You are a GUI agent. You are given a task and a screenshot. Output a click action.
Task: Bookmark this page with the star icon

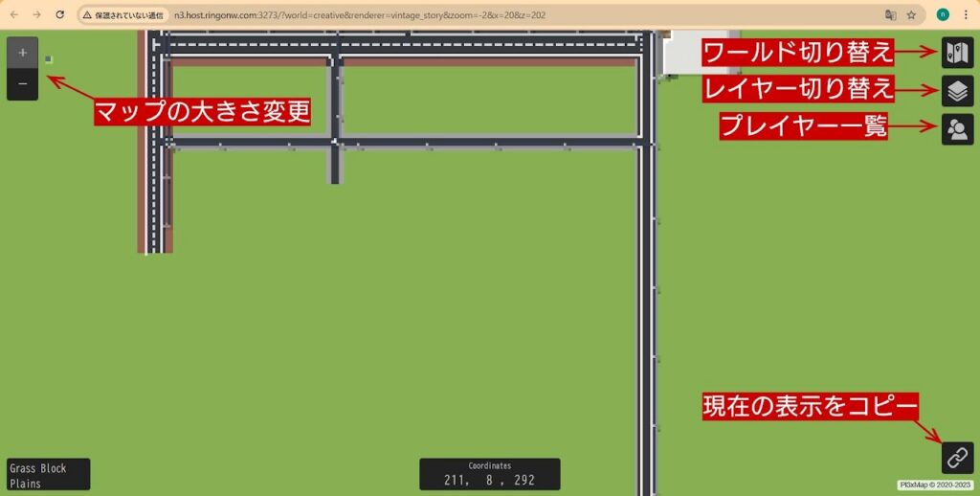911,15
